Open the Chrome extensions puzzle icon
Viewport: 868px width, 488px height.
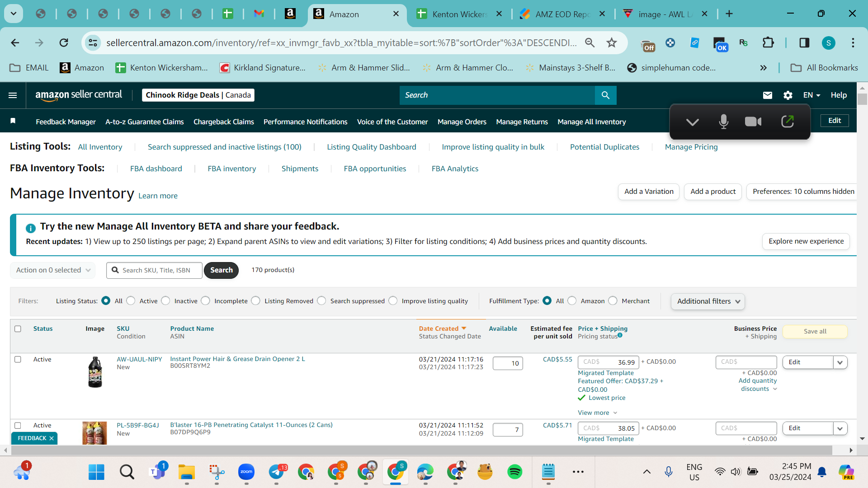pyautogui.click(x=768, y=43)
